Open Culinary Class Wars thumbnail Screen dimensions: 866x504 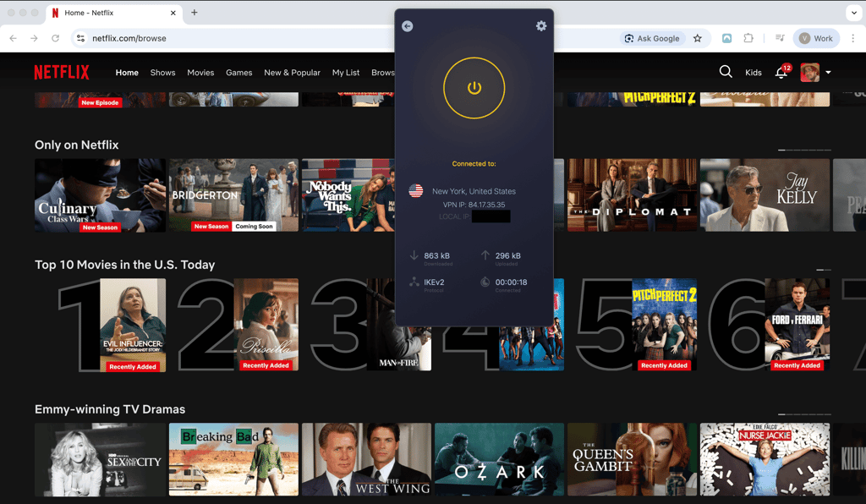click(x=100, y=195)
